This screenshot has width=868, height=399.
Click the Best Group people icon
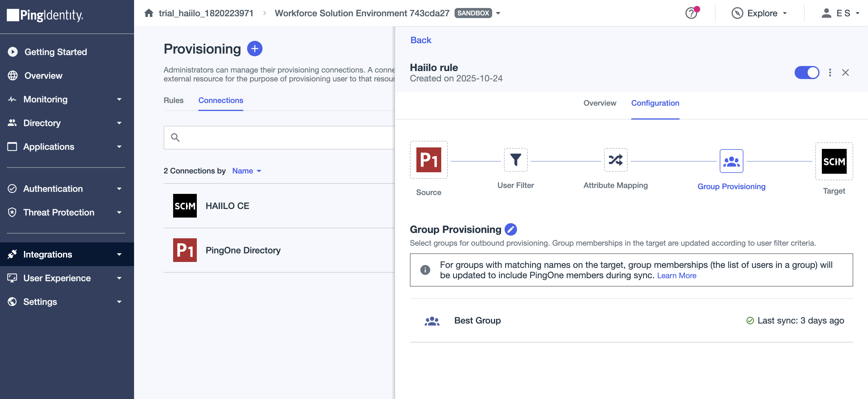(432, 321)
